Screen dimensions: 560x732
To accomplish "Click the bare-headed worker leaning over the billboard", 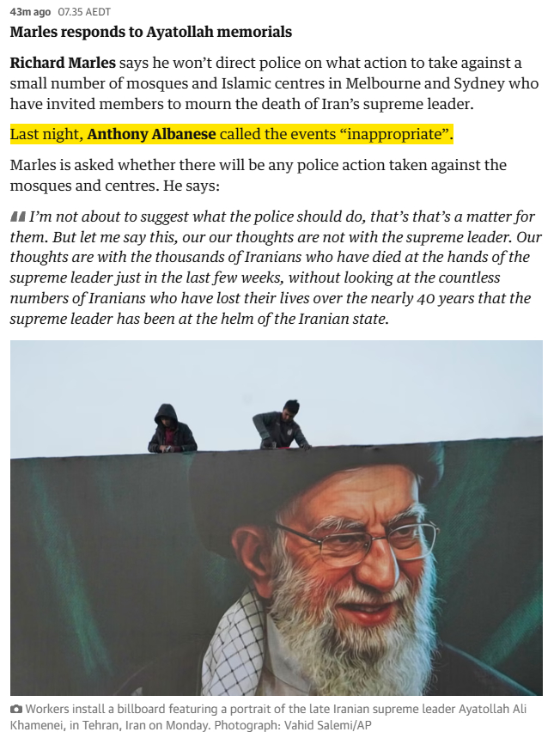I will (x=282, y=424).
